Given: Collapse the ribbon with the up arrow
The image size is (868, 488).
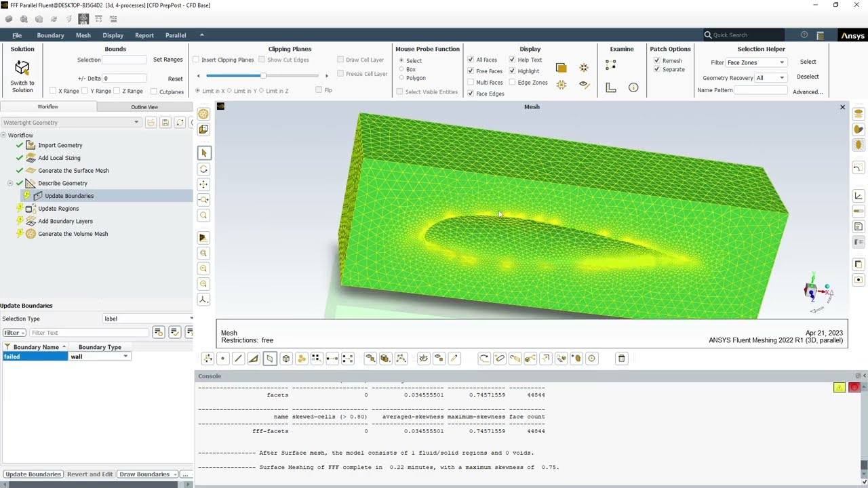Looking at the screenshot, I should coord(201,35).
